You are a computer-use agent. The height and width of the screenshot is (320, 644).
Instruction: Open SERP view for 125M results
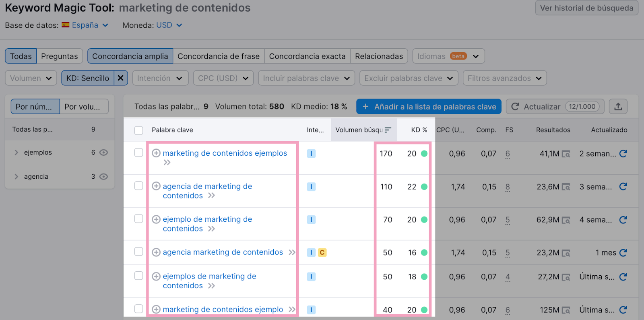(566, 310)
